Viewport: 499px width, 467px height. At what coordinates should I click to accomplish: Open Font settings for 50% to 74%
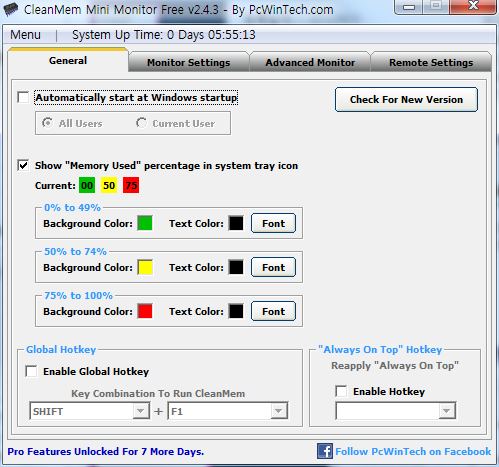273,267
